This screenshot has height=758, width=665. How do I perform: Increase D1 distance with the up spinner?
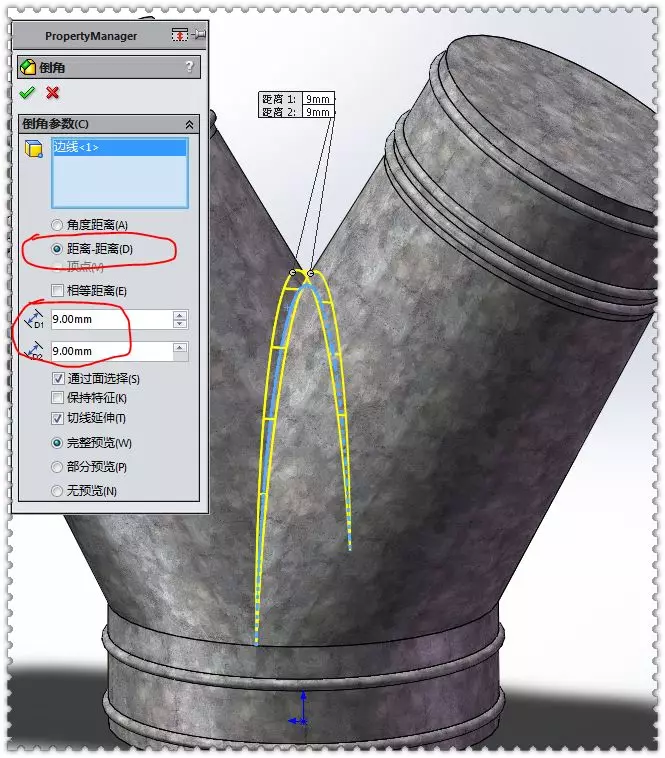[x=180, y=315]
